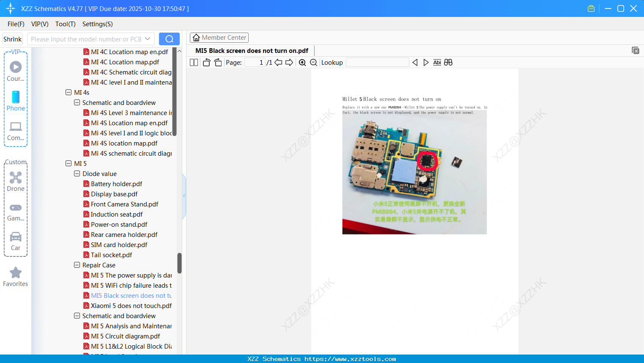Click the page number field
Viewport: 644px width, 363px height.
[x=255, y=63]
